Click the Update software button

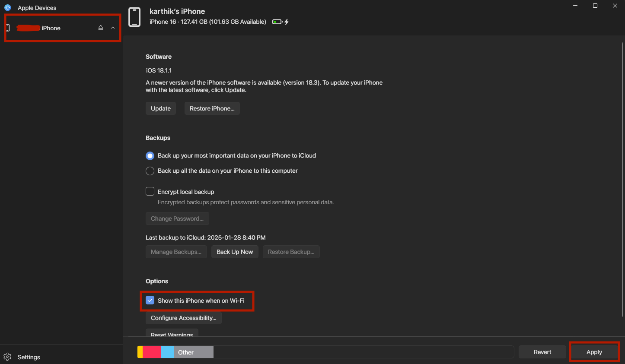click(x=161, y=108)
